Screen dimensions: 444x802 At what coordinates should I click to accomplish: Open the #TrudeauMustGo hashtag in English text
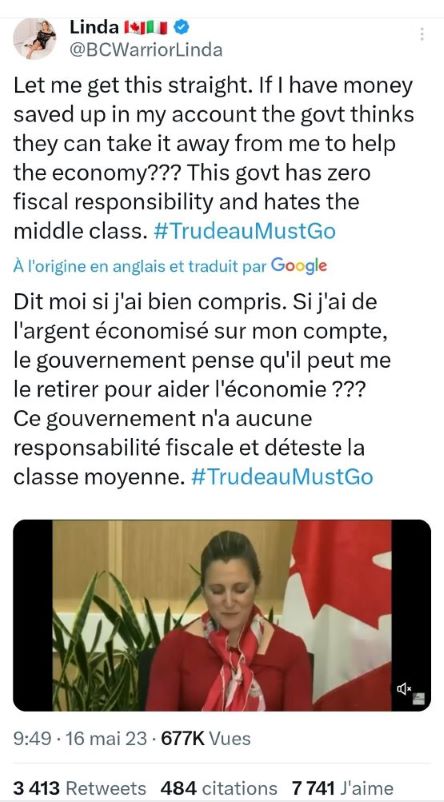point(245,232)
